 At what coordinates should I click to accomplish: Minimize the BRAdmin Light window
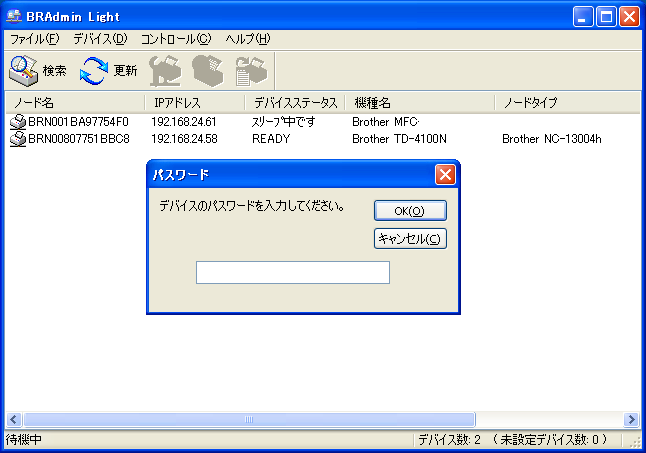tap(583, 17)
